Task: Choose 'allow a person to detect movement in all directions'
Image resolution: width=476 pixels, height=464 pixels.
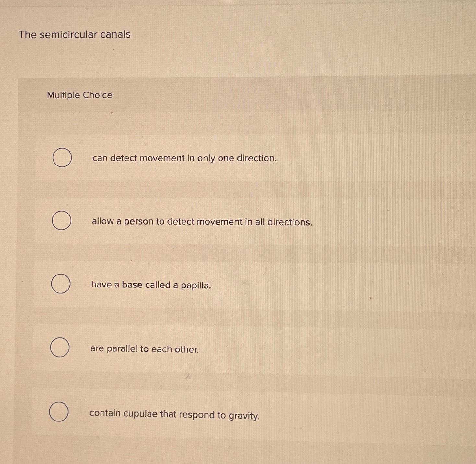Action: (62, 221)
